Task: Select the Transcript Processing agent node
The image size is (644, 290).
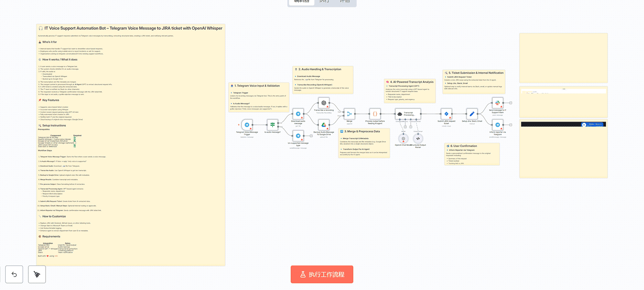Action: click(408, 114)
